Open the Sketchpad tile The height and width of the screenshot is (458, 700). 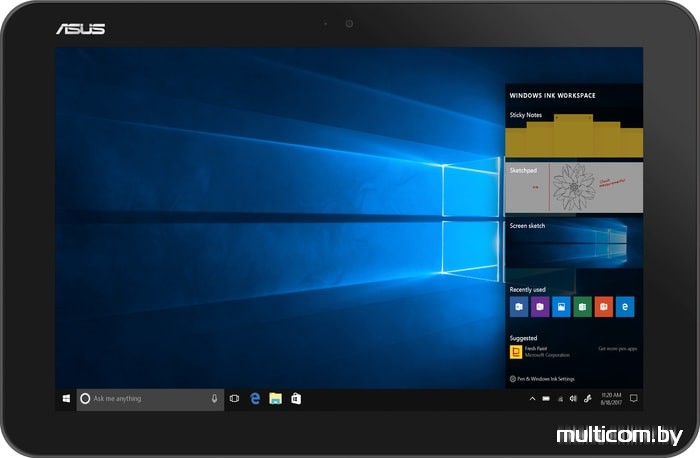[574, 190]
